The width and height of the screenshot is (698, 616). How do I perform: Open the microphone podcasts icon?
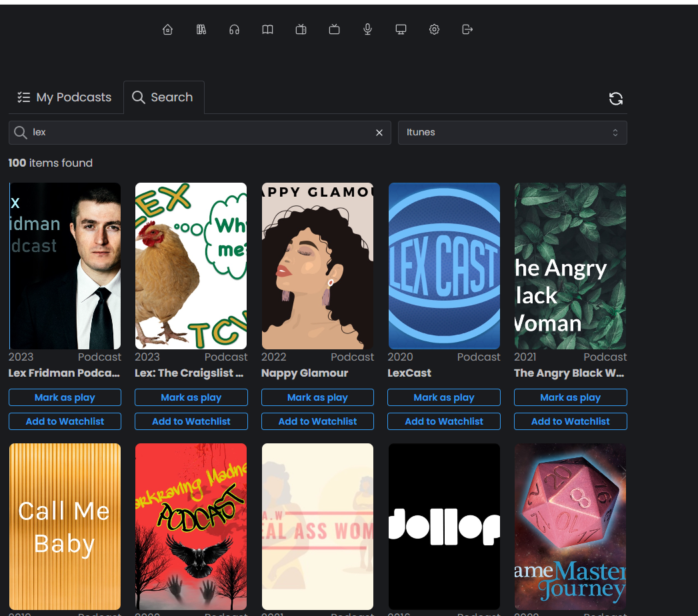click(x=367, y=29)
